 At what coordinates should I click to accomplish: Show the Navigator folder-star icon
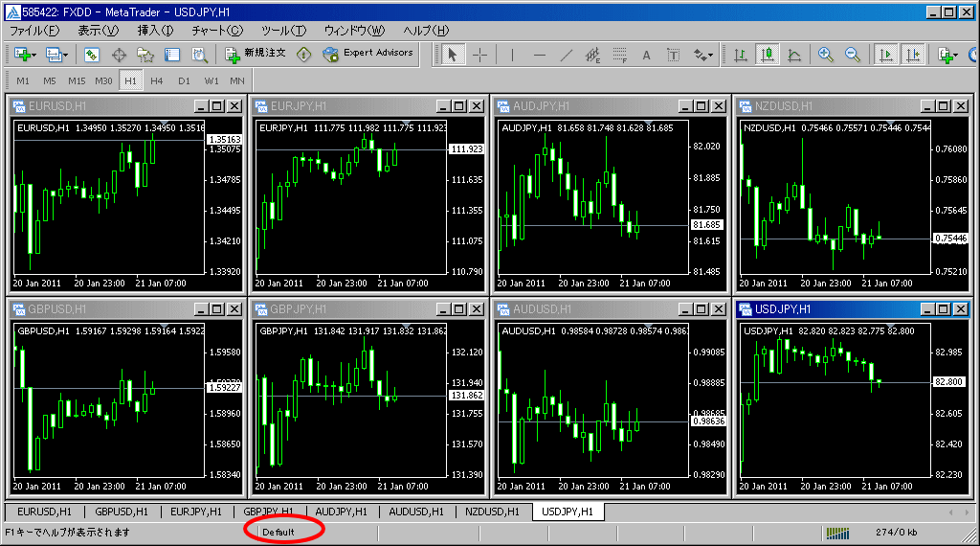coord(145,55)
